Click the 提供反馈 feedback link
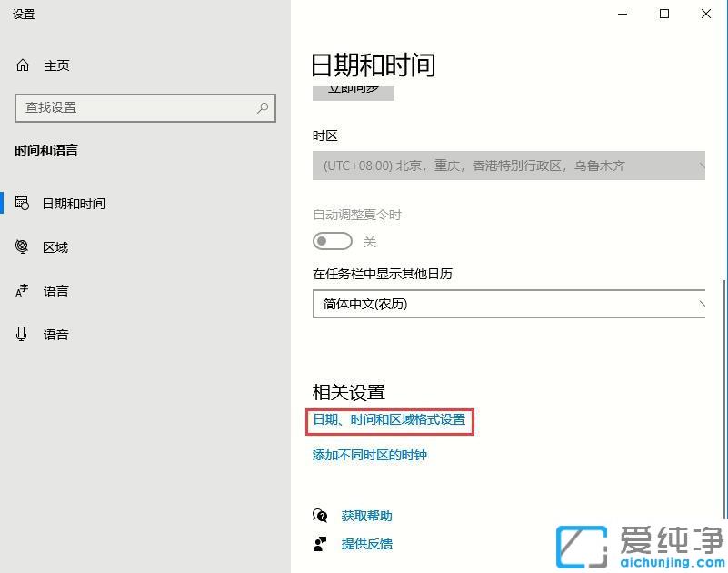Image resolution: width=728 pixels, height=573 pixels. (x=367, y=544)
